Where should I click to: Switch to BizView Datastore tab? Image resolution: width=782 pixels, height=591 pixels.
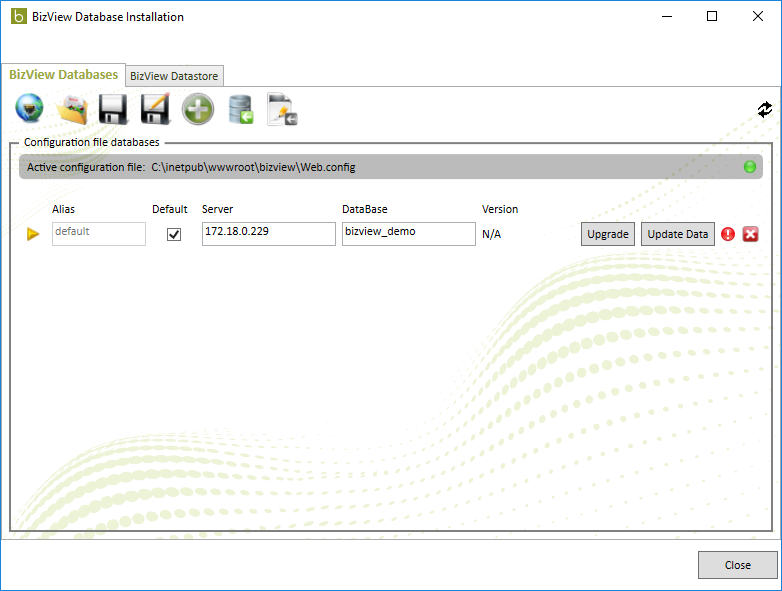tap(174, 76)
